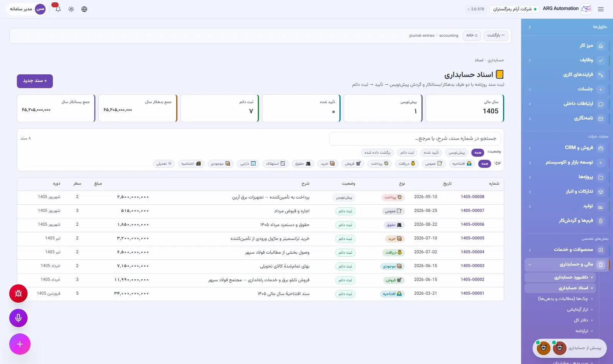Image resolution: width=613 pixels, height=364 pixels.
Task: Collapse the مالی و حسابداری section
Action: [x=530, y=264]
